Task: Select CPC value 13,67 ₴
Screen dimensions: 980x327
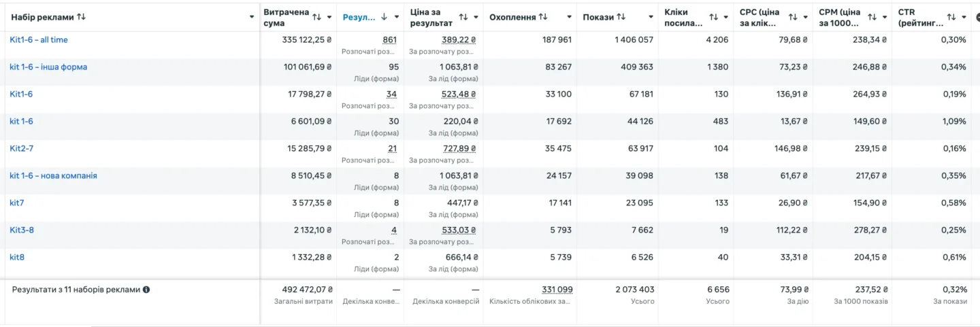Action: tap(793, 122)
